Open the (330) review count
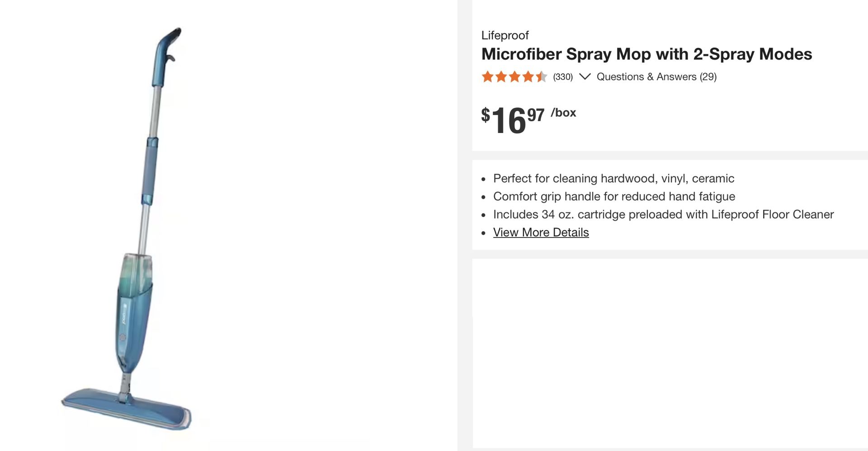This screenshot has height=451, width=868. tap(563, 77)
